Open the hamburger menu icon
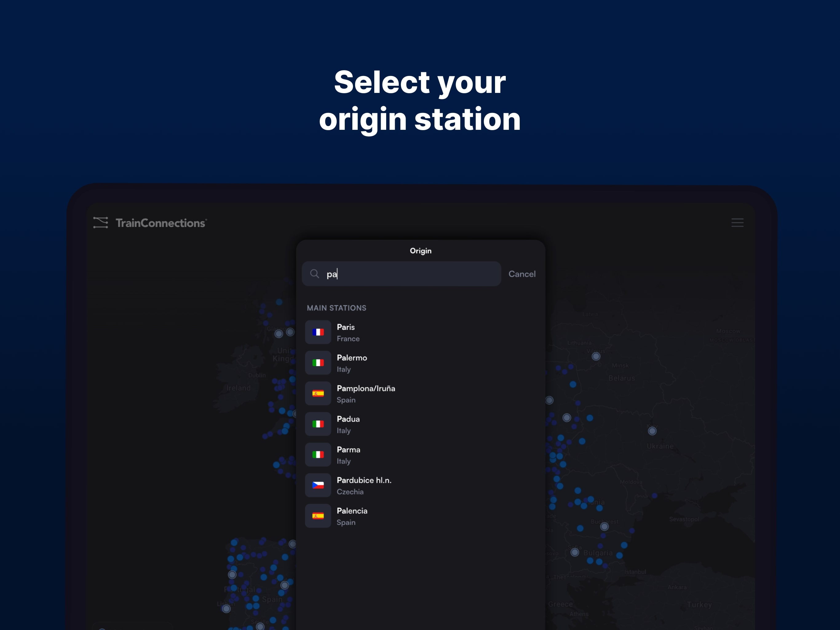Image resolution: width=840 pixels, height=630 pixels. click(x=737, y=223)
